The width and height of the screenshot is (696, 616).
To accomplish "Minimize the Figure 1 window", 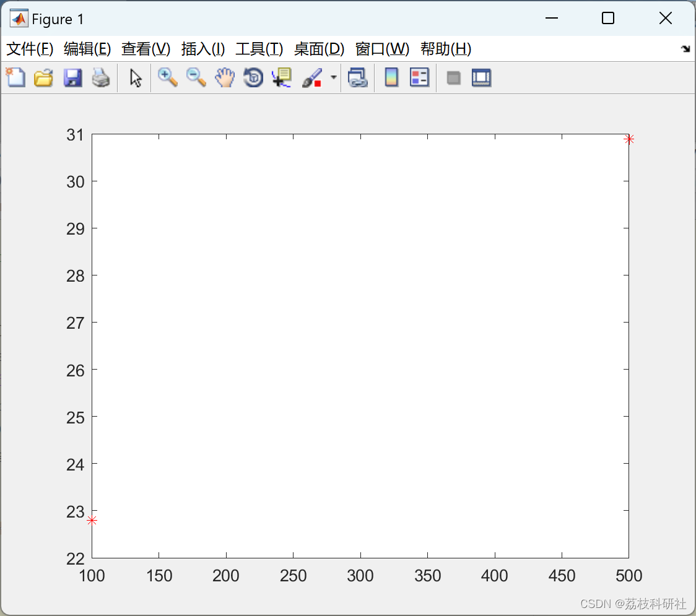I will click(551, 18).
